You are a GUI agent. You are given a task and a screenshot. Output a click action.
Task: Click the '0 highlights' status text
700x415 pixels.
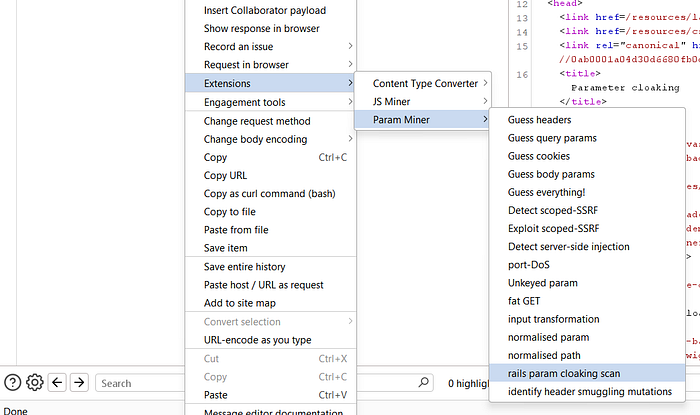coord(469,383)
